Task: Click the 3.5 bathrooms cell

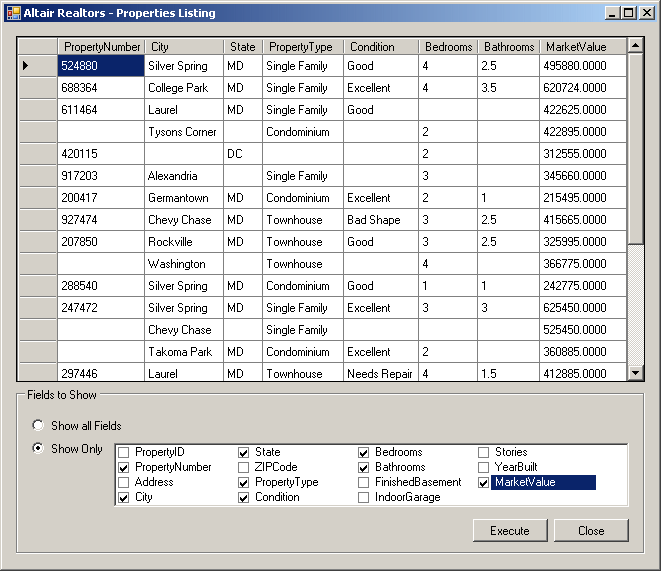Action: coord(508,88)
